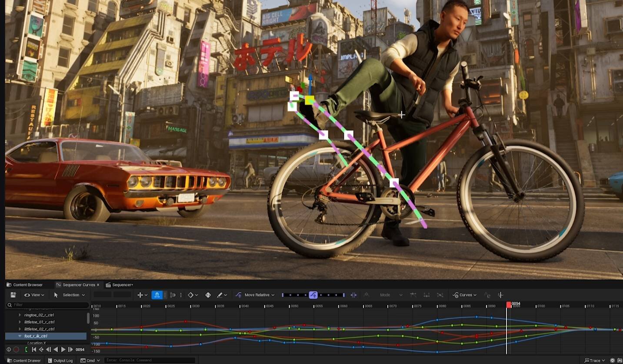The height and width of the screenshot is (364, 623).
Task: Click the first icon right of Mode
Action: (x=413, y=295)
